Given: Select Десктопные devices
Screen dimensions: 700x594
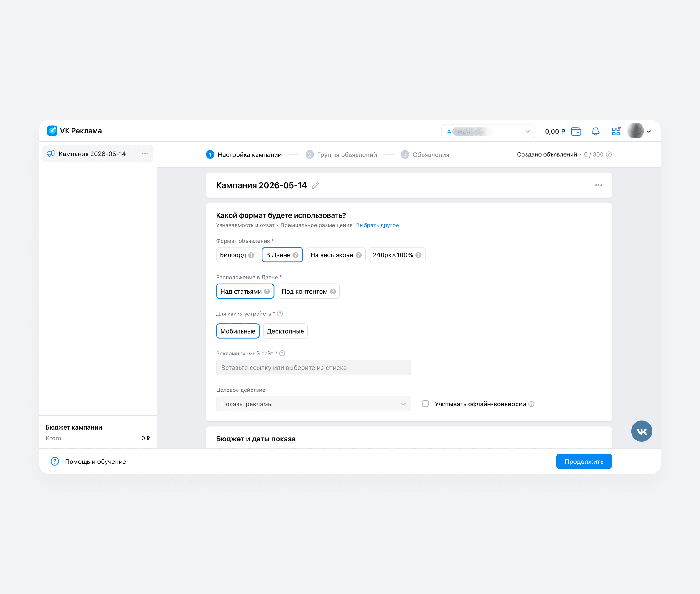Looking at the screenshot, I should pos(285,331).
